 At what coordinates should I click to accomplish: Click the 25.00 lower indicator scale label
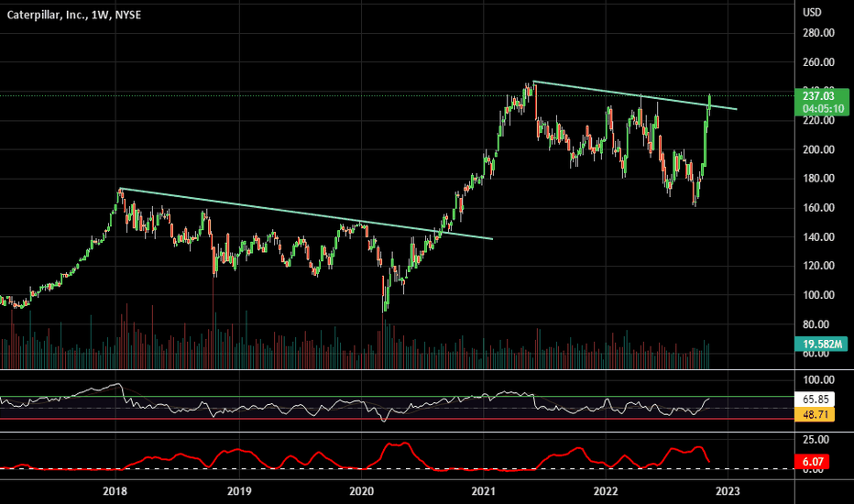(816, 440)
